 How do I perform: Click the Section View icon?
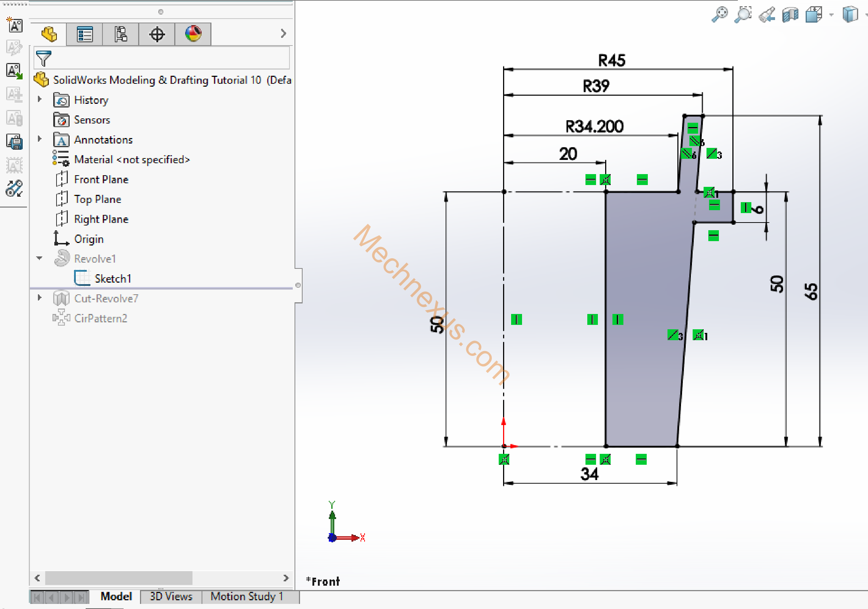point(790,15)
